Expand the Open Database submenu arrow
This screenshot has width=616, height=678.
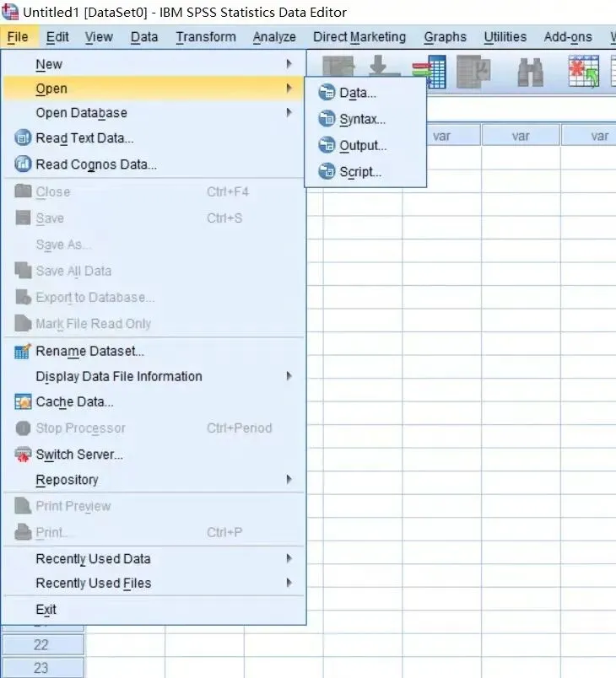pyautogui.click(x=289, y=113)
